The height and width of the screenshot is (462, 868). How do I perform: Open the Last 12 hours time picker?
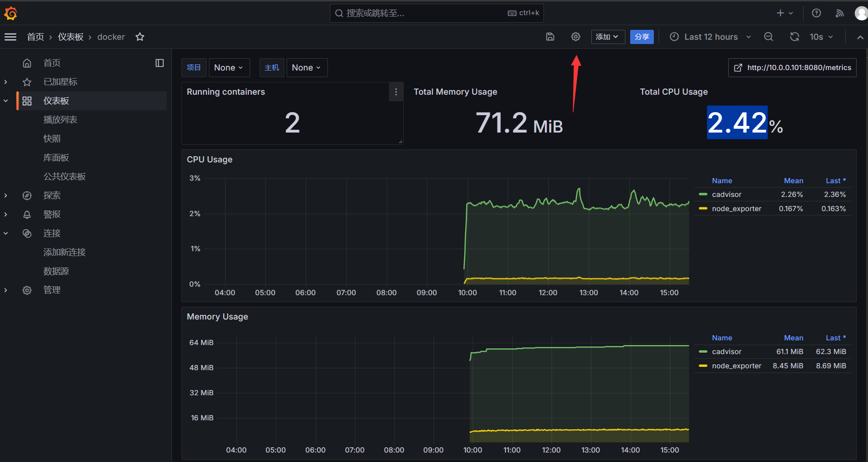coord(710,37)
